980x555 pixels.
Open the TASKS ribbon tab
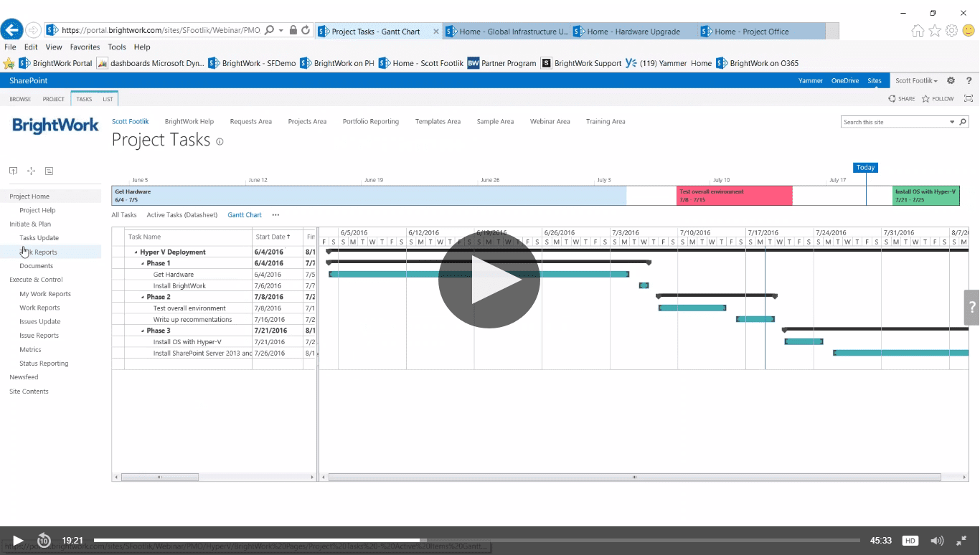click(x=84, y=99)
